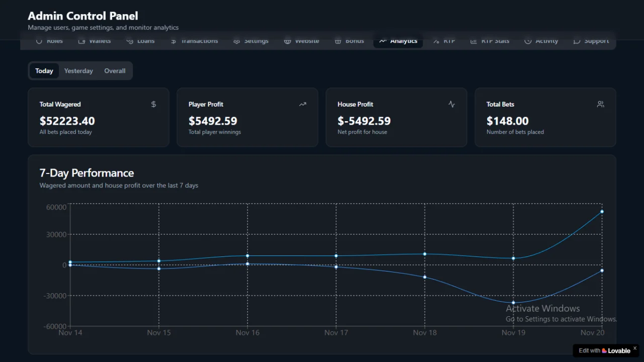Click the $148.00 Total Bets value
This screenshot has width=644, height=362.
pyautogui.click(x=507, y=121)
